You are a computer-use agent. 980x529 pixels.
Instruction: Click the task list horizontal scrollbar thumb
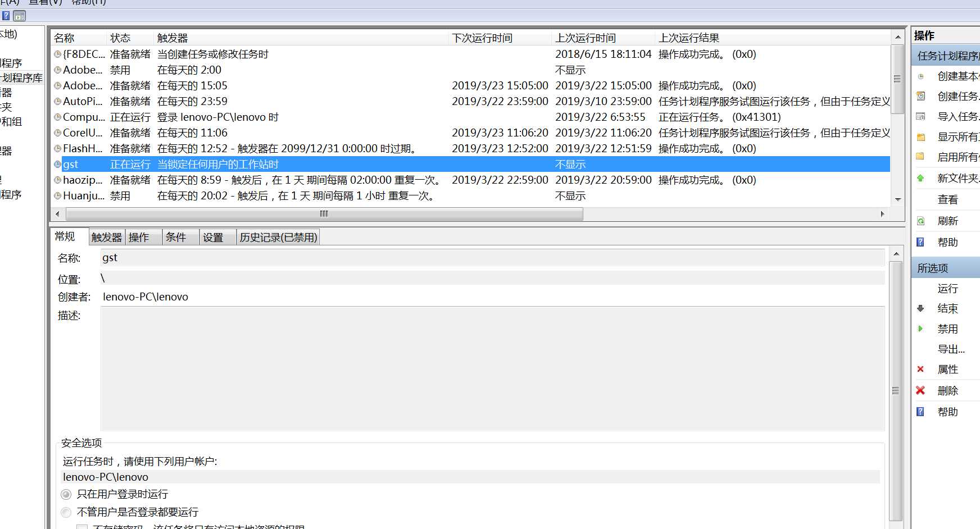(x=324, y=214)
